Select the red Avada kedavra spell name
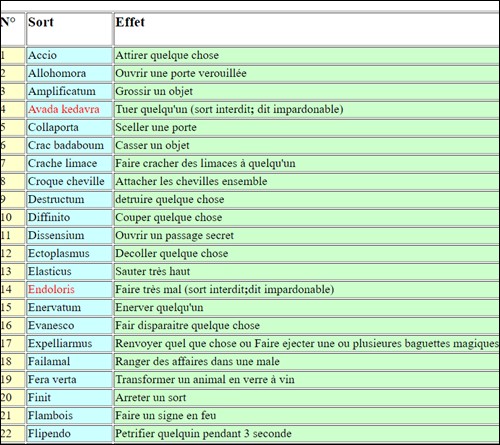This screenshot has height=445, width=500. pos(64,109)
